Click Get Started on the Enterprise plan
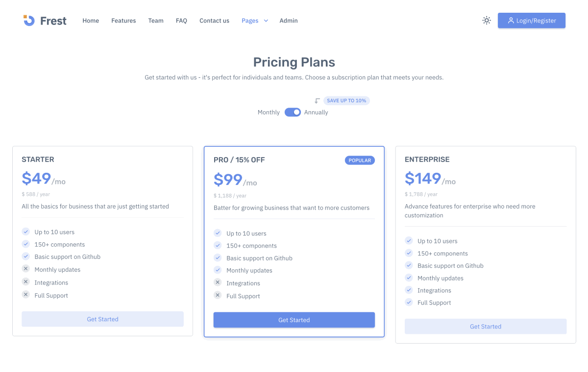The height and width of the screenshot is (372, 588). click(x=486, y=326)
